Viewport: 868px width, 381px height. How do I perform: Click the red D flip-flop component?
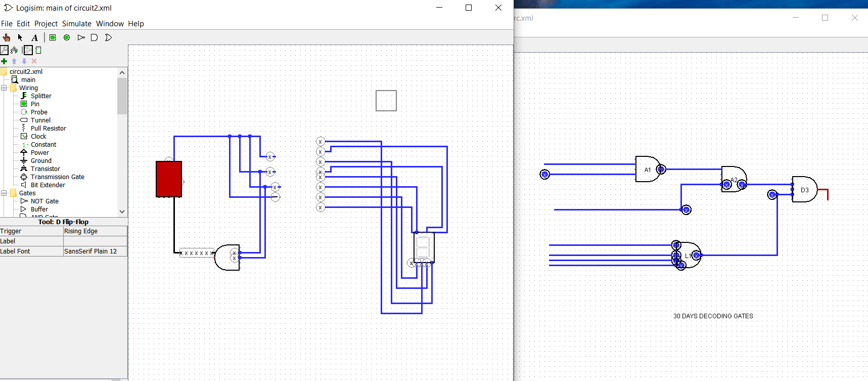pos(168,179)
